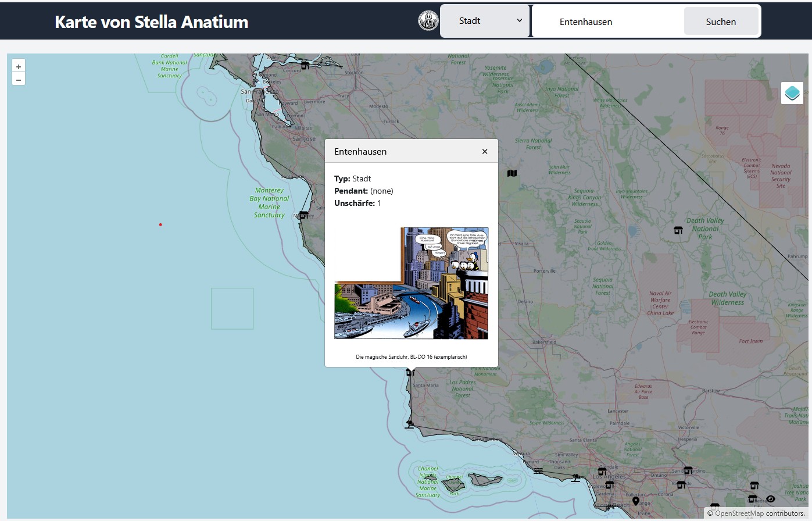Image resolution: width=812 pixels, height=521 pixels.
Task: Select the location pin marker near Fullerton
Action: tap(636, 501)
